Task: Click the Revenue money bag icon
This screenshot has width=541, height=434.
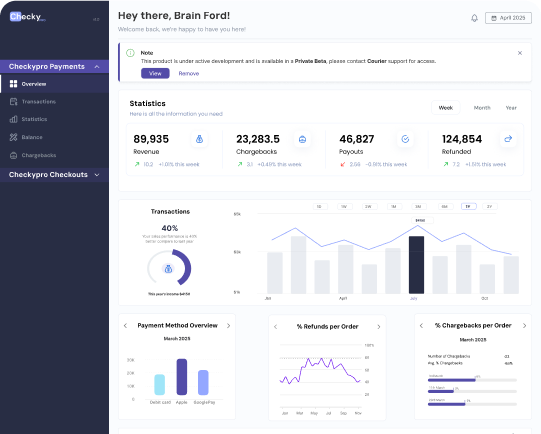Action: pos(199,139)
